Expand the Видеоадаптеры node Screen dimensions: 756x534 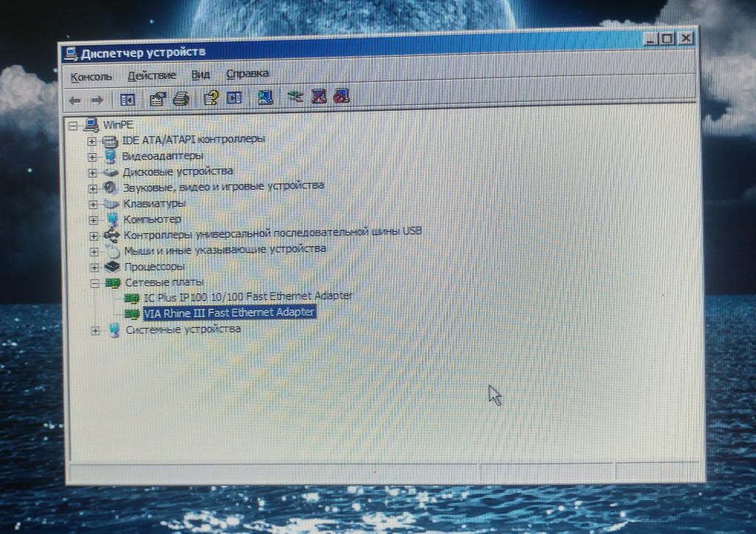(x=92, y=157)
